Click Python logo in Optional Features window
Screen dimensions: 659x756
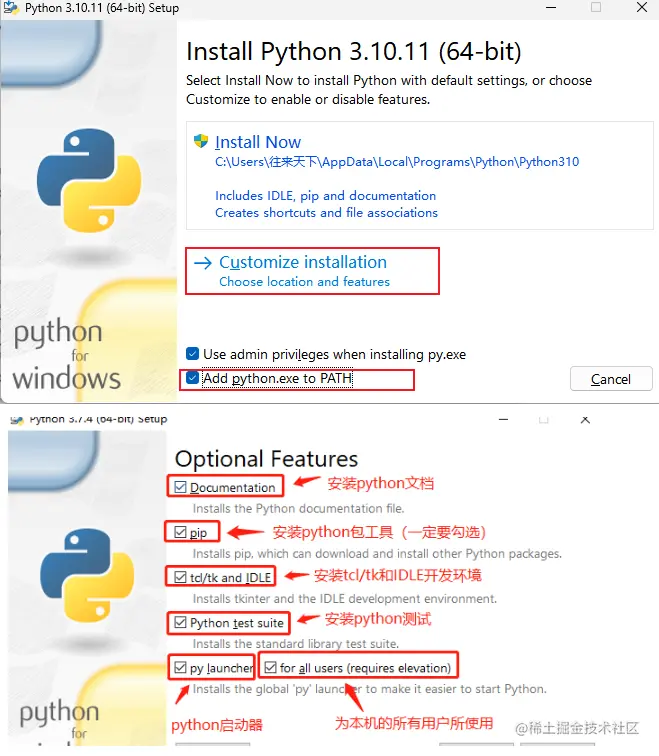(x=87, y=575)
